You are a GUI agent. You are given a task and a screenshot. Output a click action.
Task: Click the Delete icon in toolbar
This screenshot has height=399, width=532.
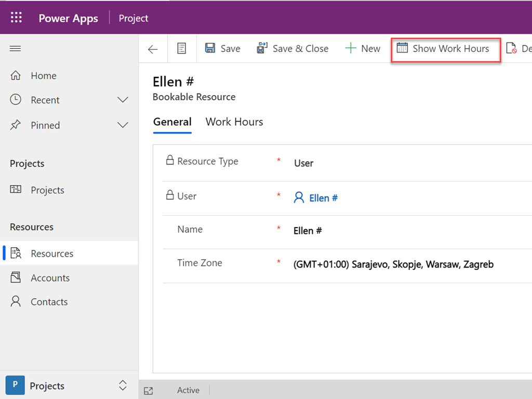tap(512, 49)
